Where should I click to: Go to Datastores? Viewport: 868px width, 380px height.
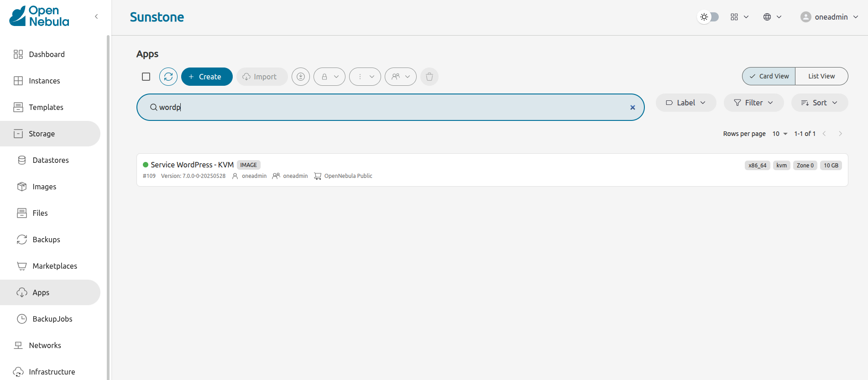pos(50,160)
